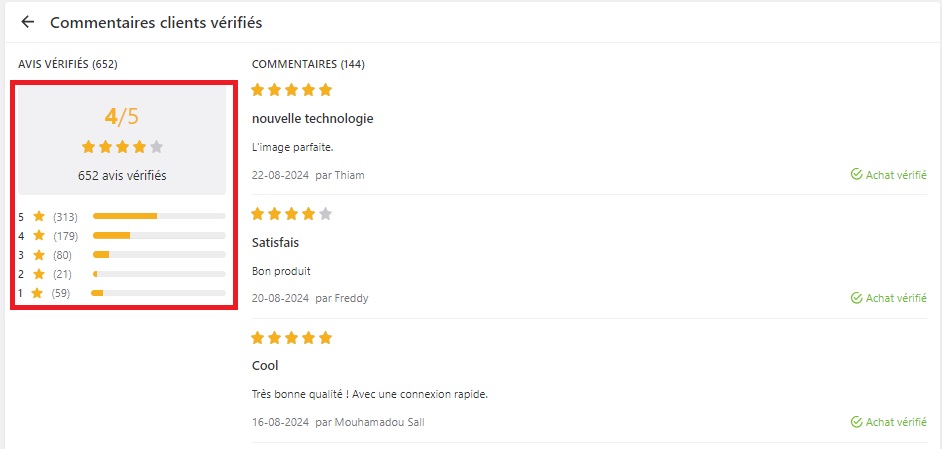Click the grey star in Satisfais review
Viewport: 942px width, 449px height.
pos(325,214)
